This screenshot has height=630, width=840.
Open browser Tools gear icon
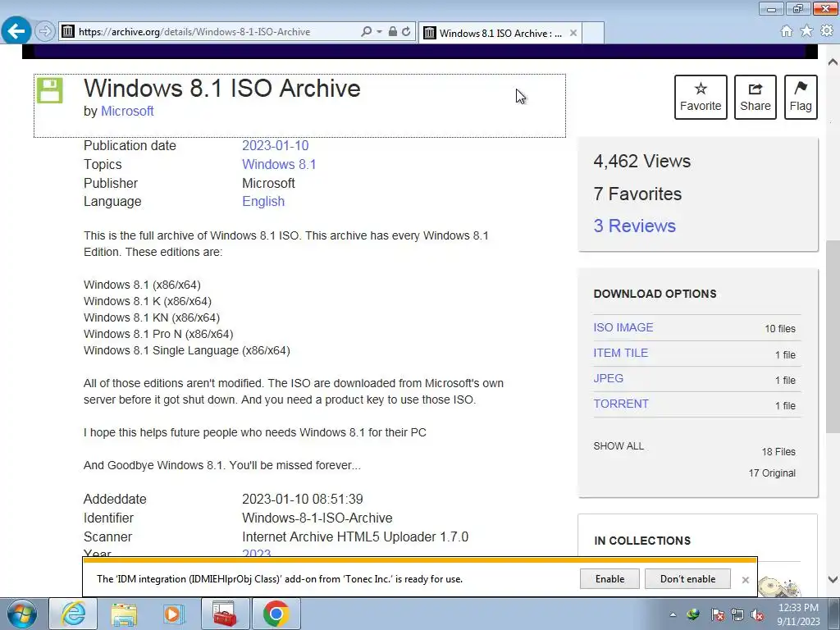[827, 31]
